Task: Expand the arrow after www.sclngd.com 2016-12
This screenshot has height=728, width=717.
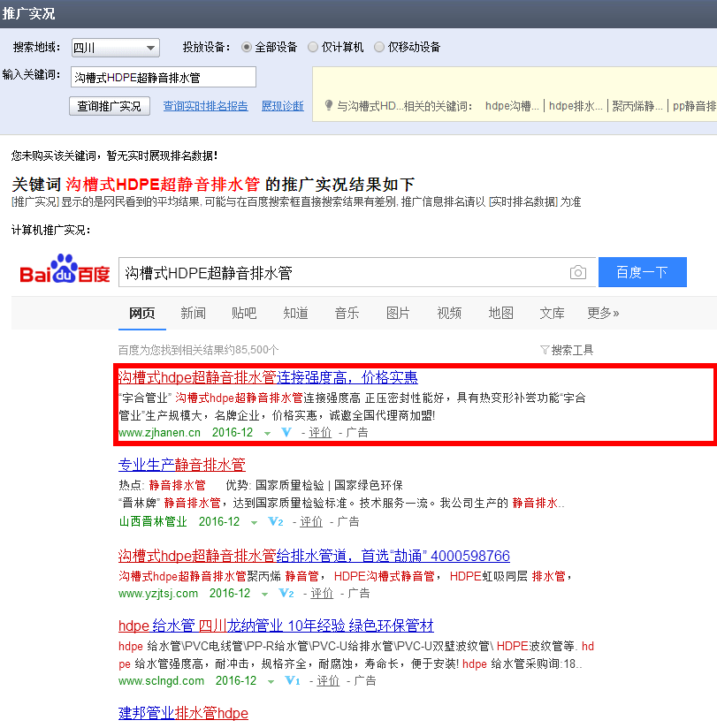Action: pyautogui.click(x=271, y=681)
